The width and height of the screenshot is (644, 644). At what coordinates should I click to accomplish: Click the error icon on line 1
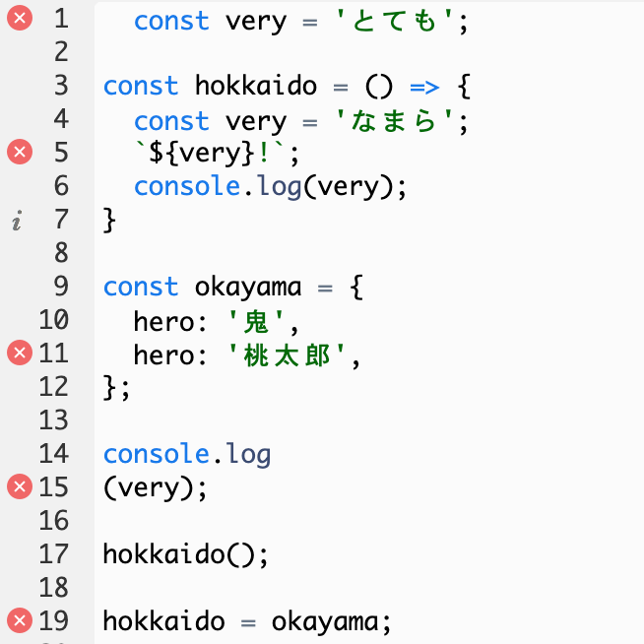(20, 19)
